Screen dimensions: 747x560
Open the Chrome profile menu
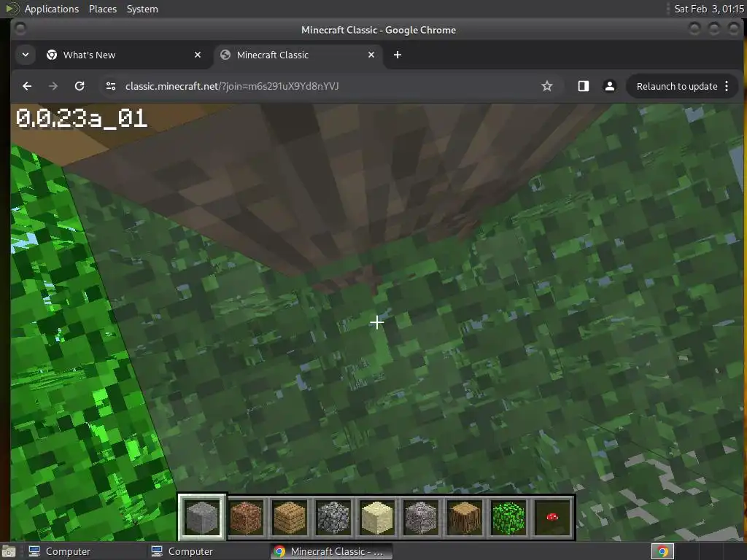609,86
